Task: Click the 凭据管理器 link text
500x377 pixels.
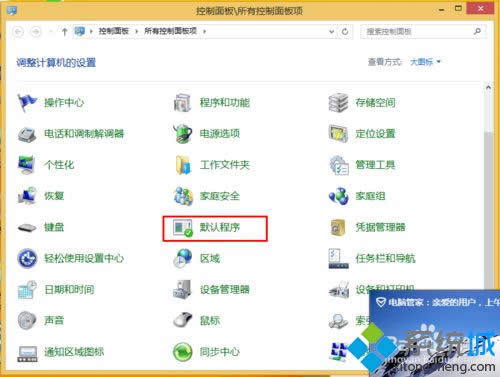Action: coord(380,227)
